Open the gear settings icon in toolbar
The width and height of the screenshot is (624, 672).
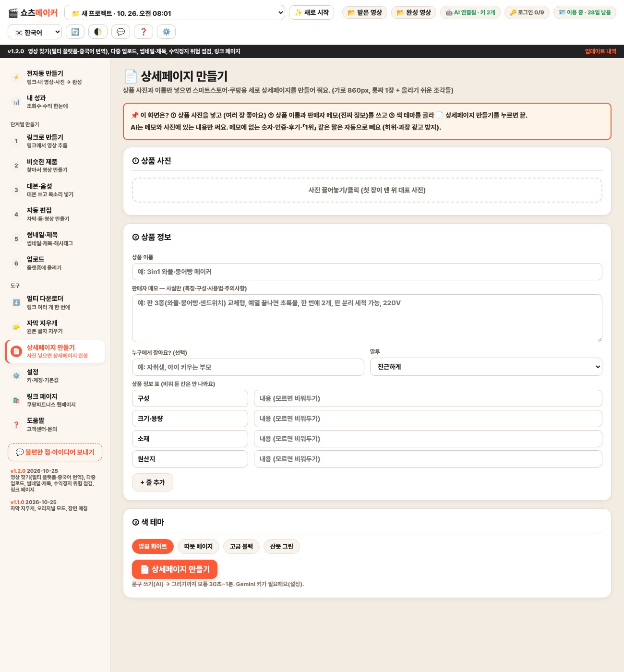point(167,32)
